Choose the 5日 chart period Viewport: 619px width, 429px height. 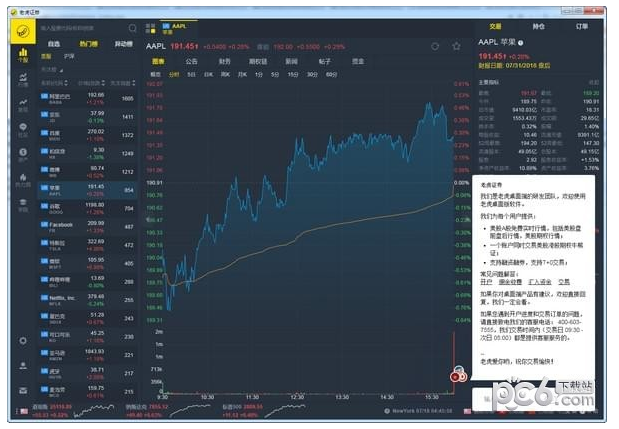pyautogui.click(x=191, y=74)
